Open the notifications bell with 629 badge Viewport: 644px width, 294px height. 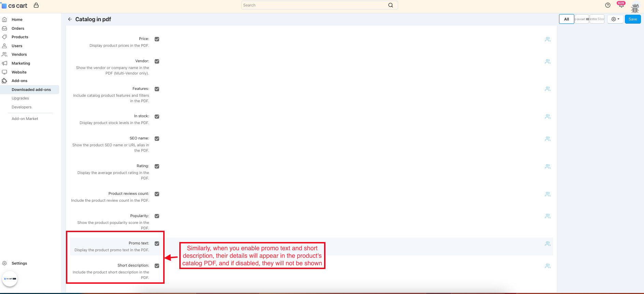pos(621,5)
